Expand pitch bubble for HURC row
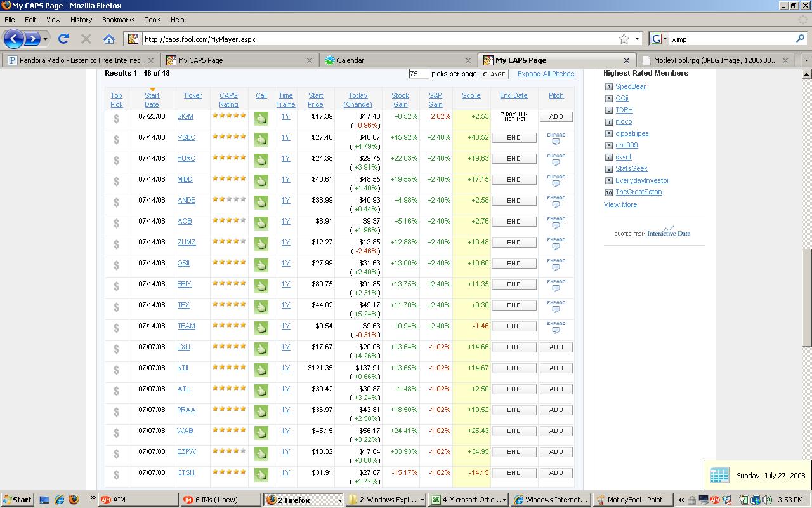The height and width of the screenshot is (508, 812). coord(556,160)
